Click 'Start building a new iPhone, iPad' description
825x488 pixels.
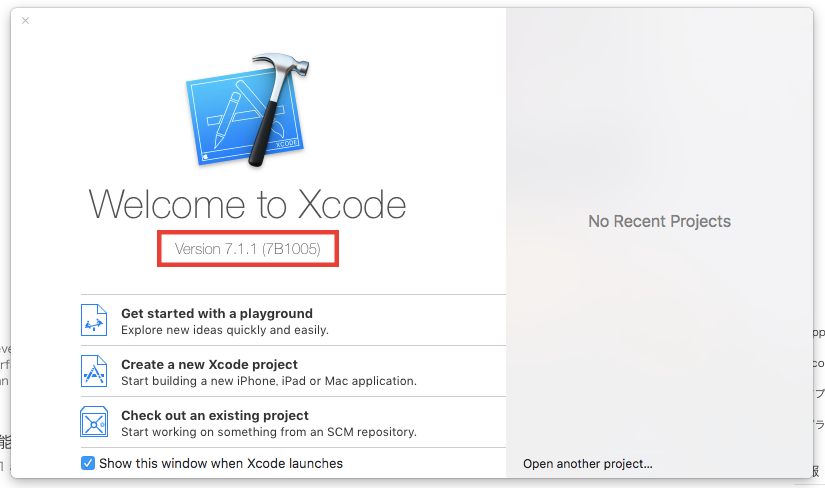269,381
